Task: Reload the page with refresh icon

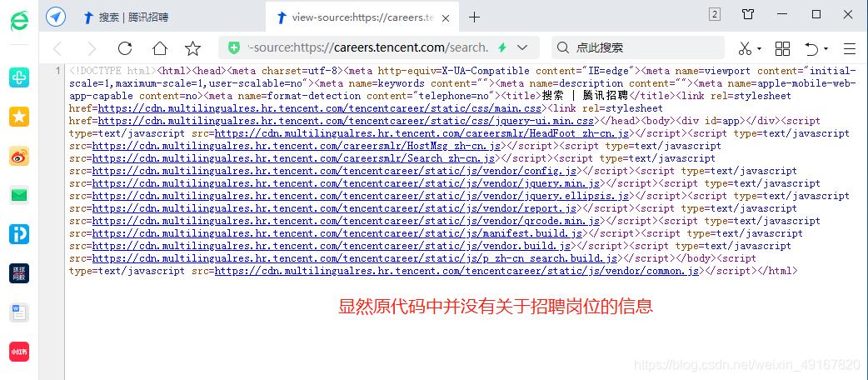Action: tap(125, 48)
